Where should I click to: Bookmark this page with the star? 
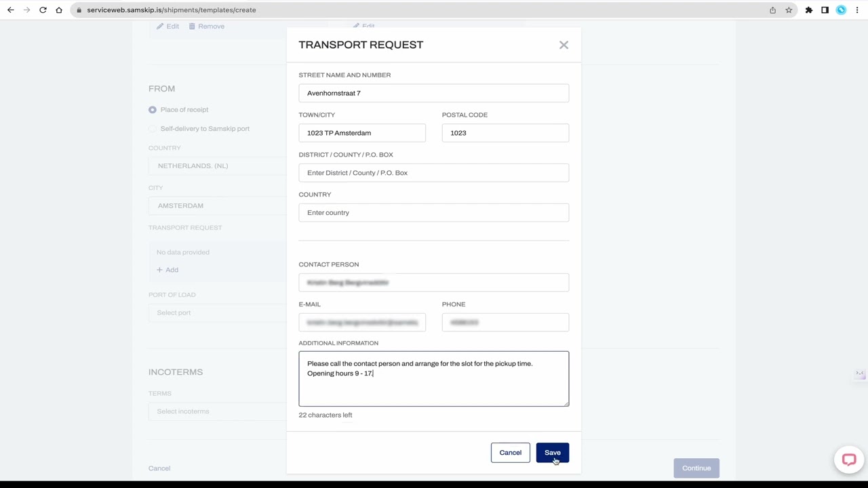(x=789, y=10)
